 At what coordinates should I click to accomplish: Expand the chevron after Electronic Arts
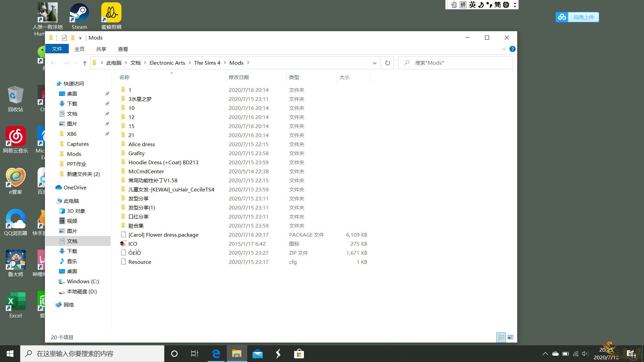190,63
